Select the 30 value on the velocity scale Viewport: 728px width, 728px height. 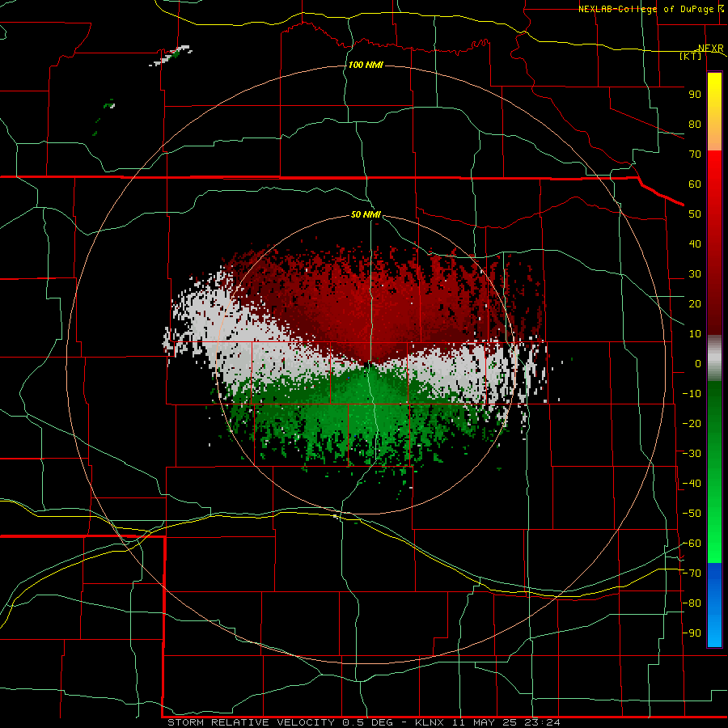[x=695, y=274]
